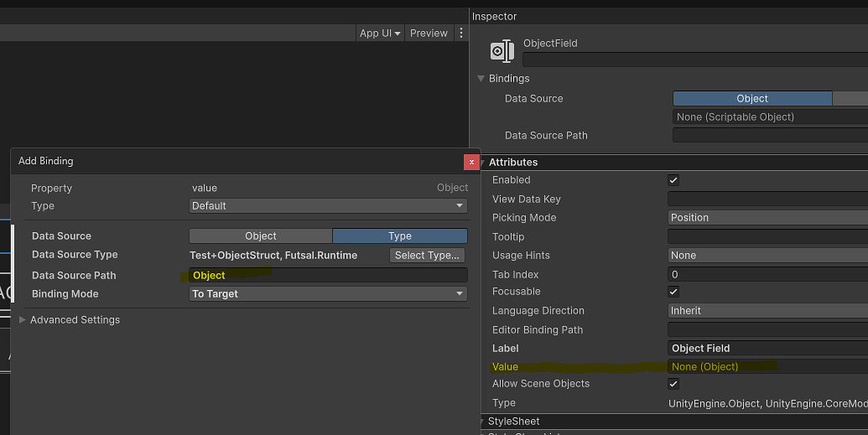Screen dimensions: 868x435
Task: Close the Add Binding dialog
Action: 471,162
